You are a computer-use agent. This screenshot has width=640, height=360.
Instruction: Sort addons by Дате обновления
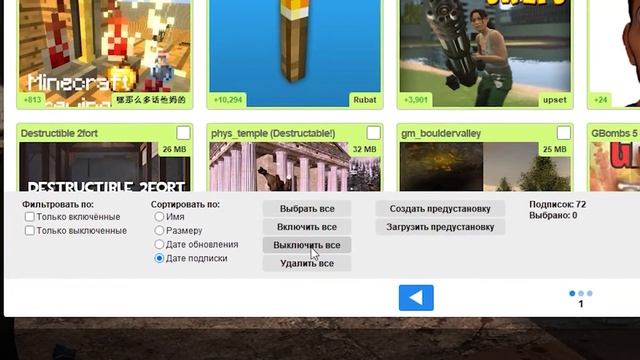point(159,244)
